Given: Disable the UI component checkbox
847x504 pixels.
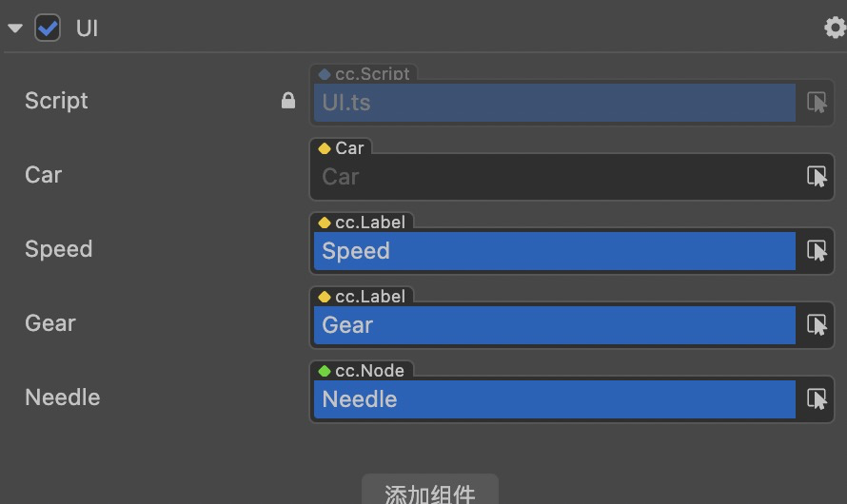Looking at the screenshot, I should tap(48, 29).
